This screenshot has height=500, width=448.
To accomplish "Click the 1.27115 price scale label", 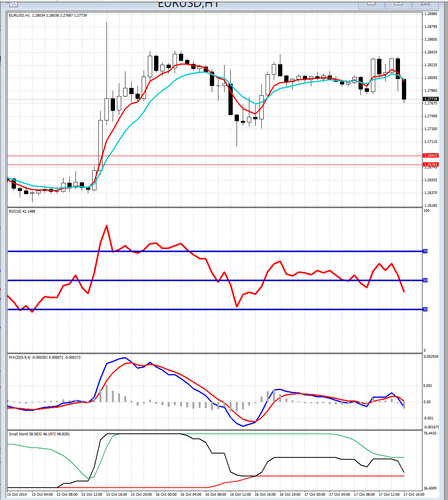I will pos(431,142).
